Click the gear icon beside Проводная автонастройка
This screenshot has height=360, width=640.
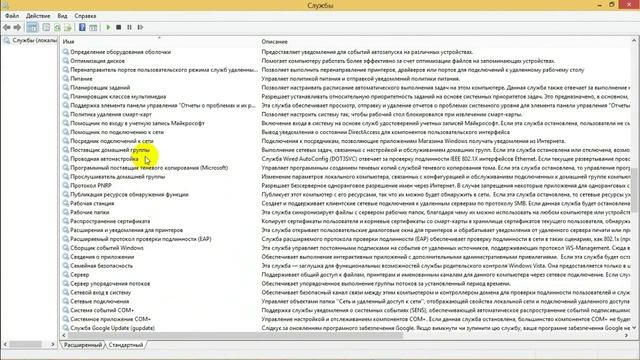[x=66, y=159]
